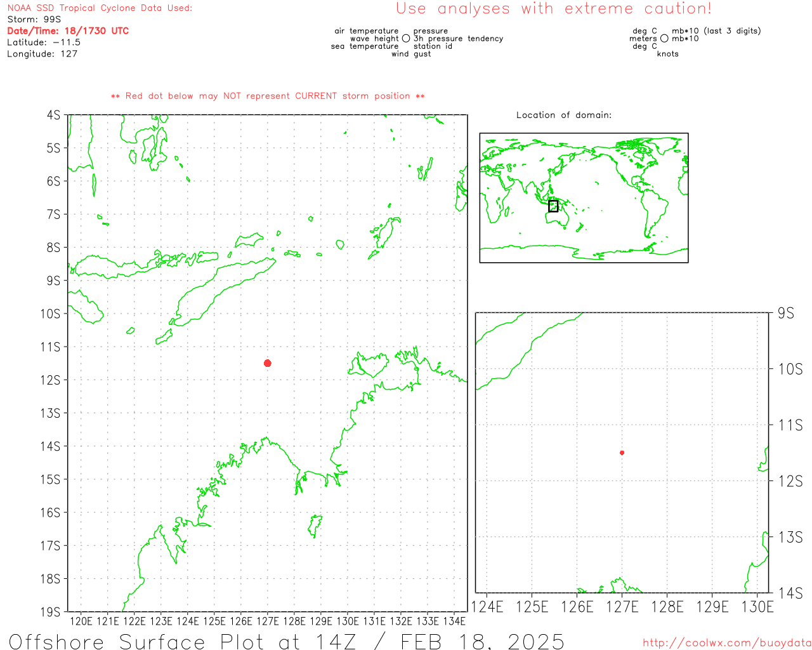Click 'station id' legend label
The width and height of the screenshot is (812, 650).
pyautogui.click(x=433, y=46)
